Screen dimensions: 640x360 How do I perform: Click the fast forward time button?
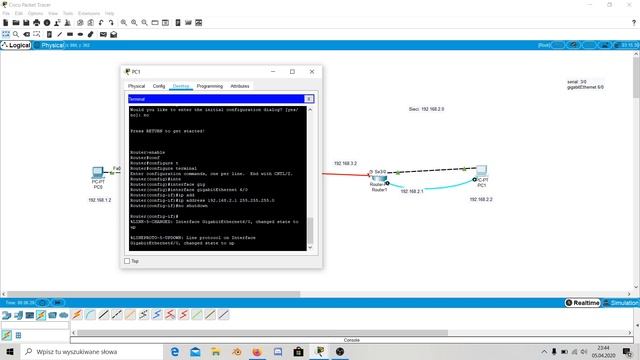point(58,302)
